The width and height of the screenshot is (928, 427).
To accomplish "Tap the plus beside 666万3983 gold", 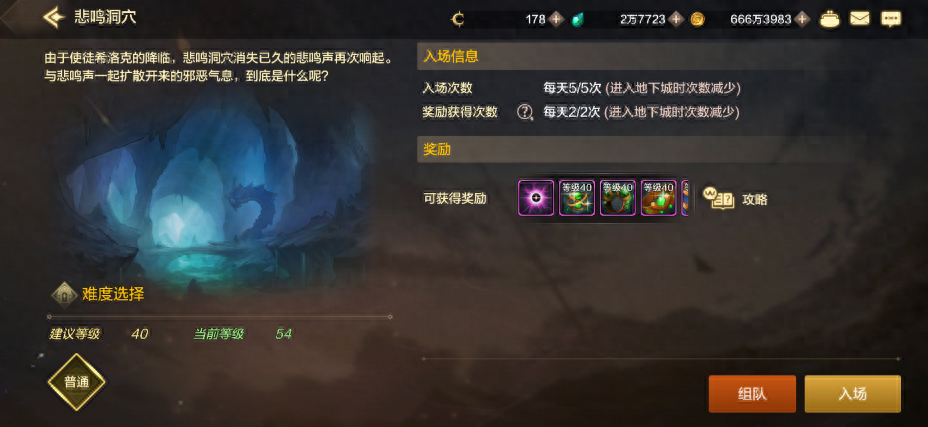I will click(802, 20).
